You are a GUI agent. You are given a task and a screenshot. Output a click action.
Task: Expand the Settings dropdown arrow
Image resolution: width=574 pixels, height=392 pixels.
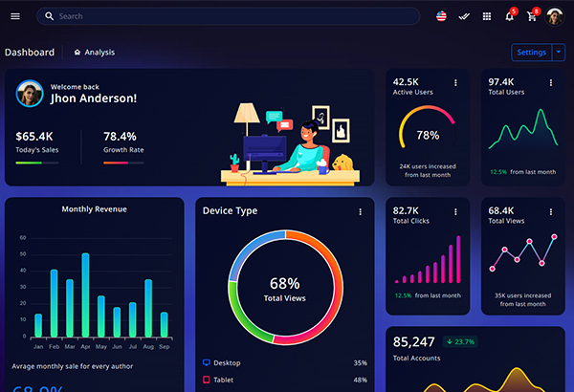(560, 53)
